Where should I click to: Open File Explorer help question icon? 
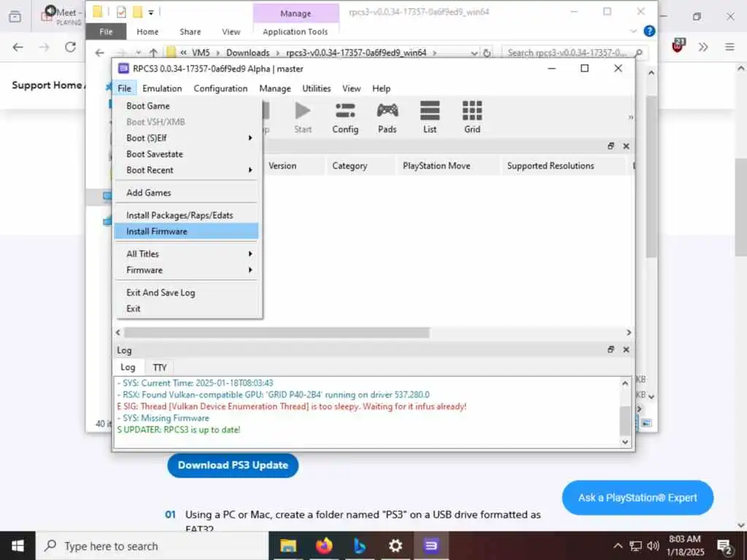649,31
